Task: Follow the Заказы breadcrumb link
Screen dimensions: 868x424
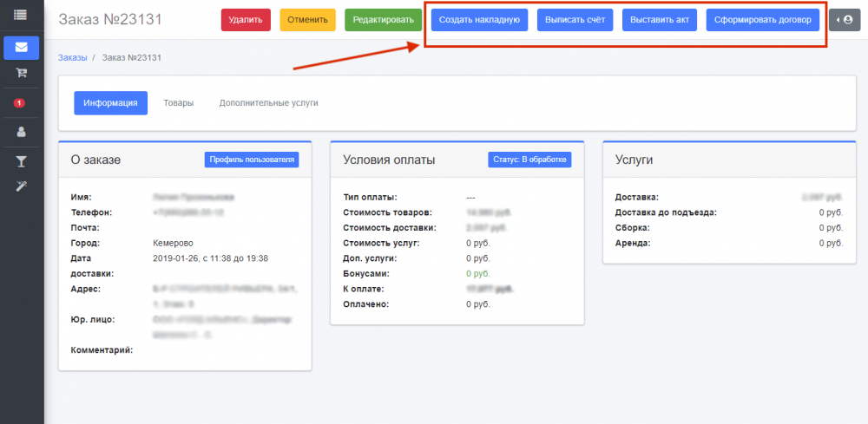Action: (x=73, y=57)
